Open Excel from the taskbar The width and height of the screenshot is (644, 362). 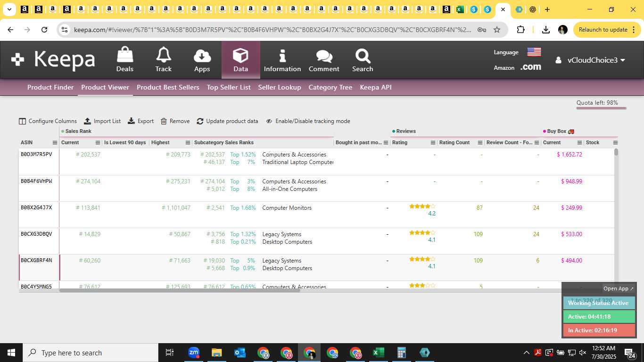point(378,353)
